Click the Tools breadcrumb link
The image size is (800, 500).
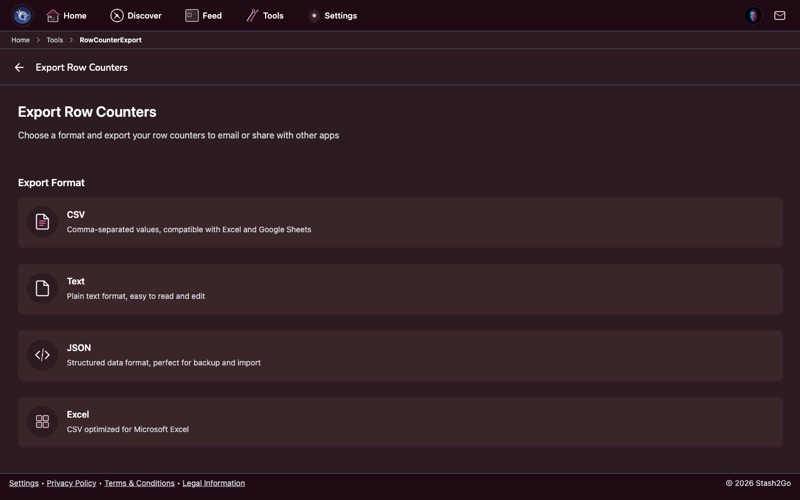point(54,40)
